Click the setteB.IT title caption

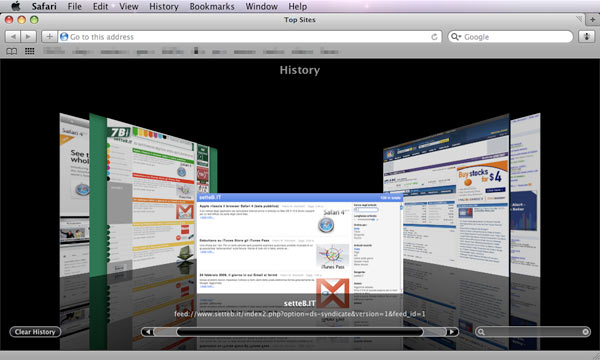click(x=300, y=303)
